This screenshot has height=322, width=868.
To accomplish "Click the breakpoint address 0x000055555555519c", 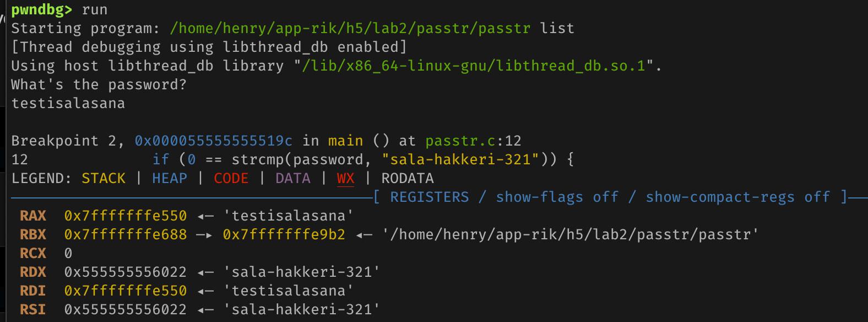I will 213,141.
